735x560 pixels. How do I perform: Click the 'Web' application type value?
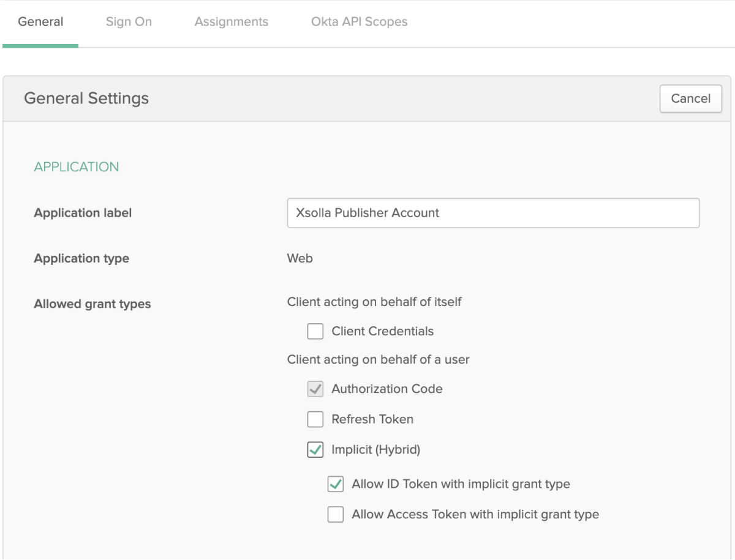[300, 259]
